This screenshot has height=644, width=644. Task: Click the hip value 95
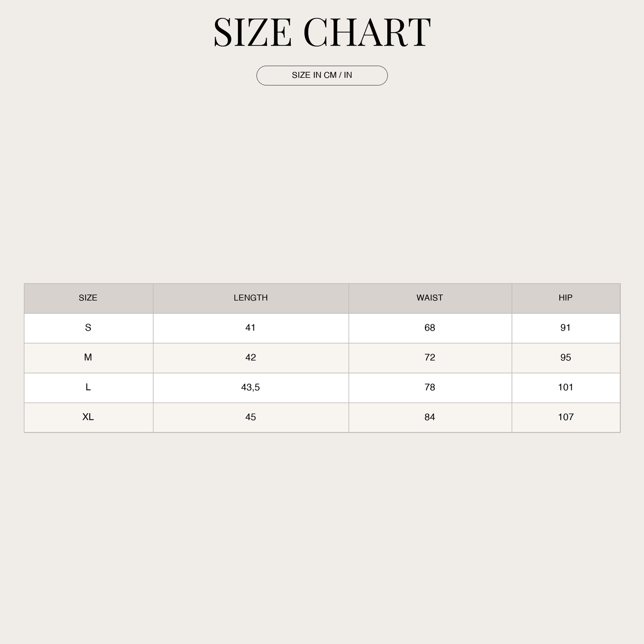[x=566, y=357]
